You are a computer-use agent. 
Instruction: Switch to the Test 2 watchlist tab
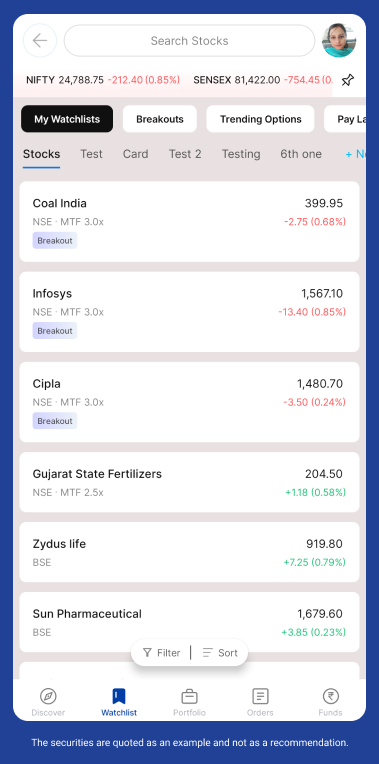[x=185, y=154]
